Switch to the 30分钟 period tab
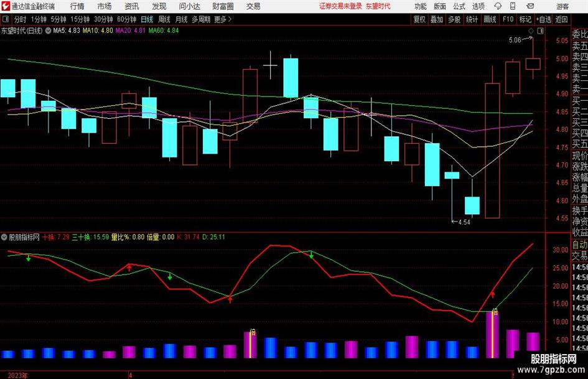Viewport: 588px width, 379px height. (103, 19)
